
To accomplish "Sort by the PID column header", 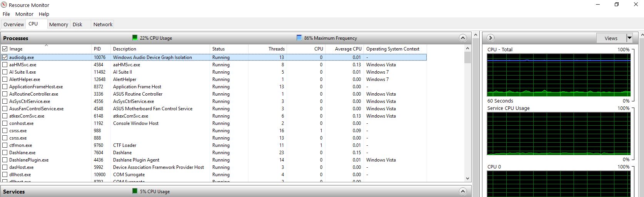I will pos(101,49).
